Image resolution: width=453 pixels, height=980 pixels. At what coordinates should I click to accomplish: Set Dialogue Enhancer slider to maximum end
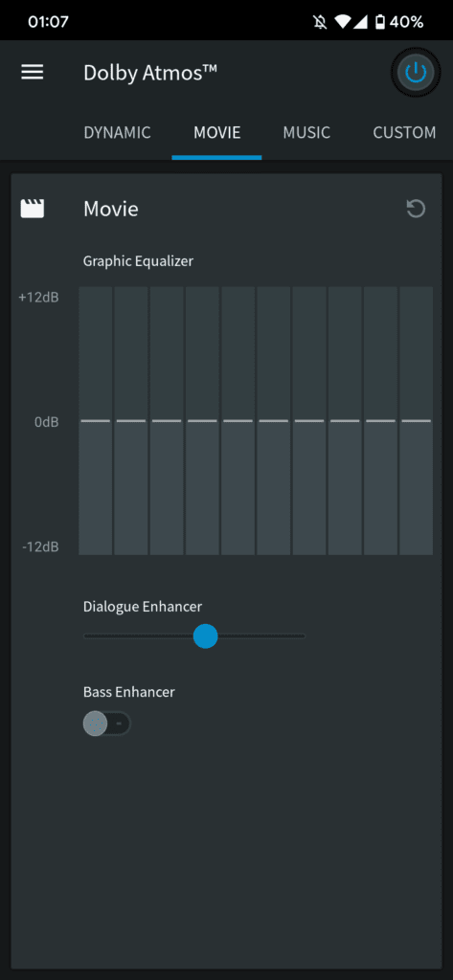coord(305,636)
